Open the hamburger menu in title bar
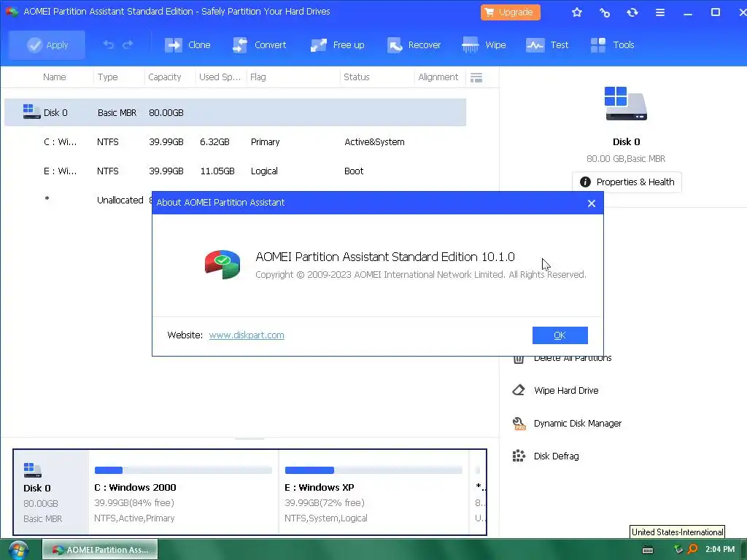This screenshot has height=560, width=747. 659,12
